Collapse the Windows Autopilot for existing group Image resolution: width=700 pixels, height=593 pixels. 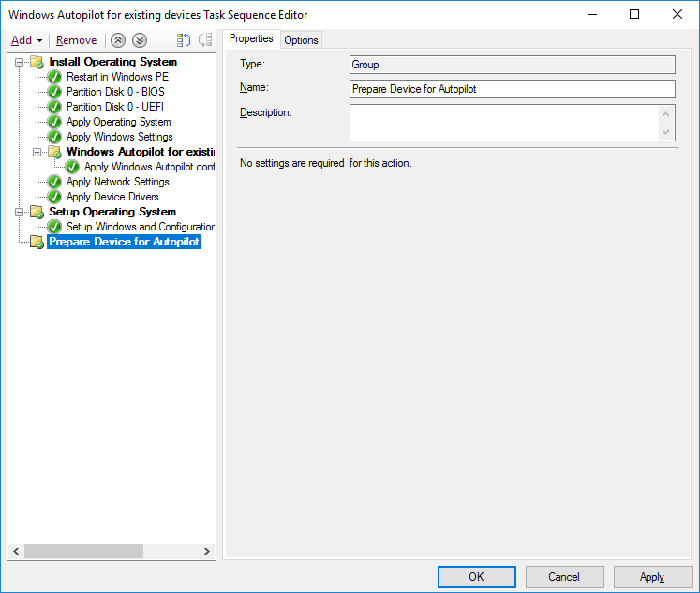pos(37,152)
